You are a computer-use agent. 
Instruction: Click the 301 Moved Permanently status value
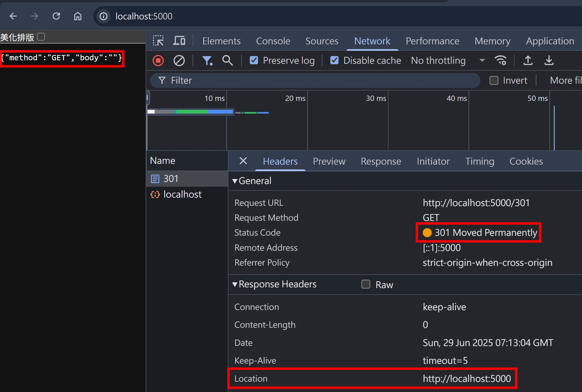click(x=486, y=233)
